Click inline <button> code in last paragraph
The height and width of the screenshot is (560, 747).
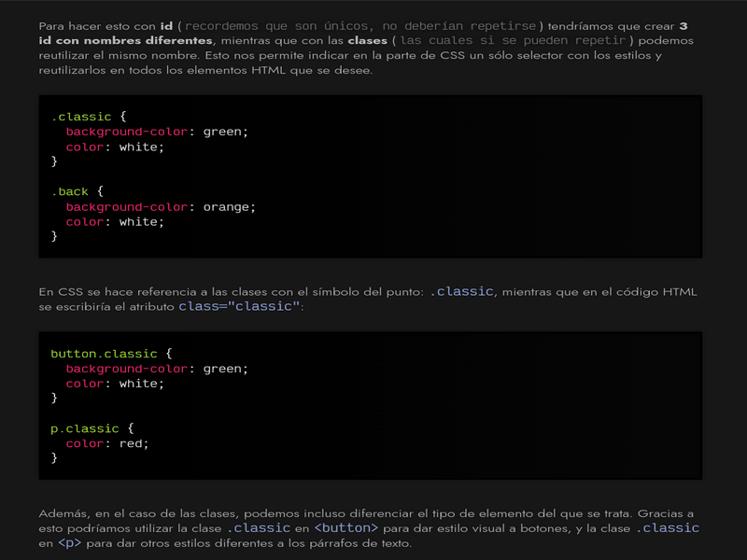point(346,528)
